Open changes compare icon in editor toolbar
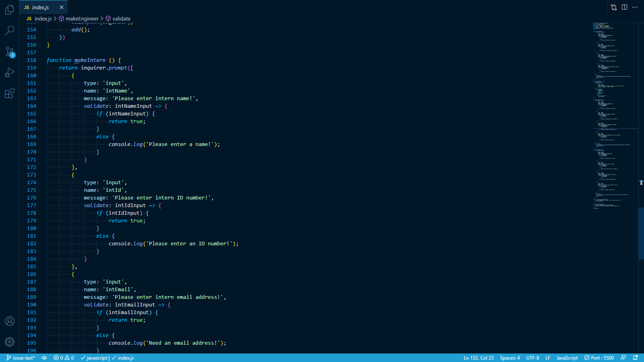The image size is (644, 362). coord(614,7)
